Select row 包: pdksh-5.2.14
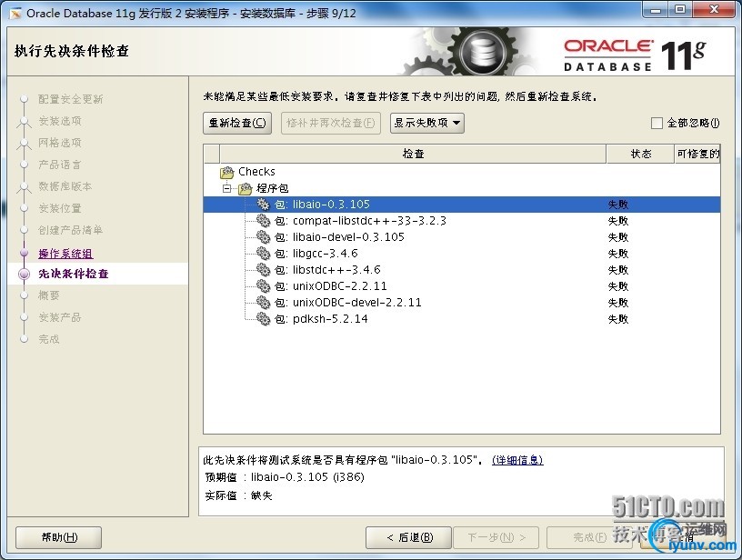742x560 pixels. (x=462, y=319)
